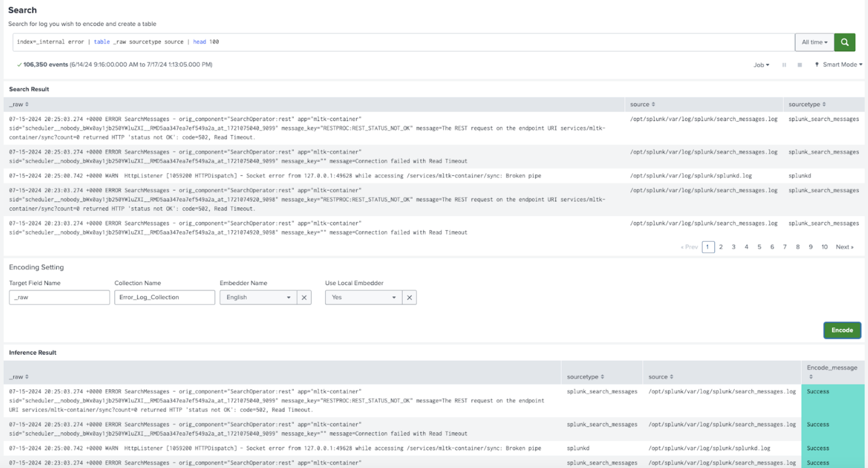Click the Encode button to process
The image size is (868, 468).
point(842,330)
